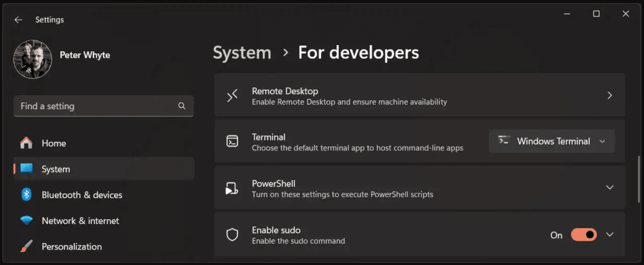Image resolution: width=644 pixels, height=265 pixels.
Task: Click the Network & internet wifi icon
Action: point(26,221)
